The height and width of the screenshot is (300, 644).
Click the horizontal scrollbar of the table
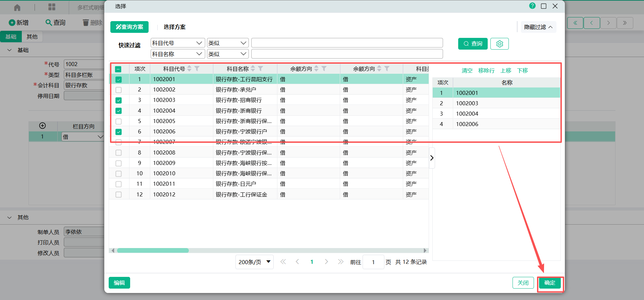[x=153, y=250]
